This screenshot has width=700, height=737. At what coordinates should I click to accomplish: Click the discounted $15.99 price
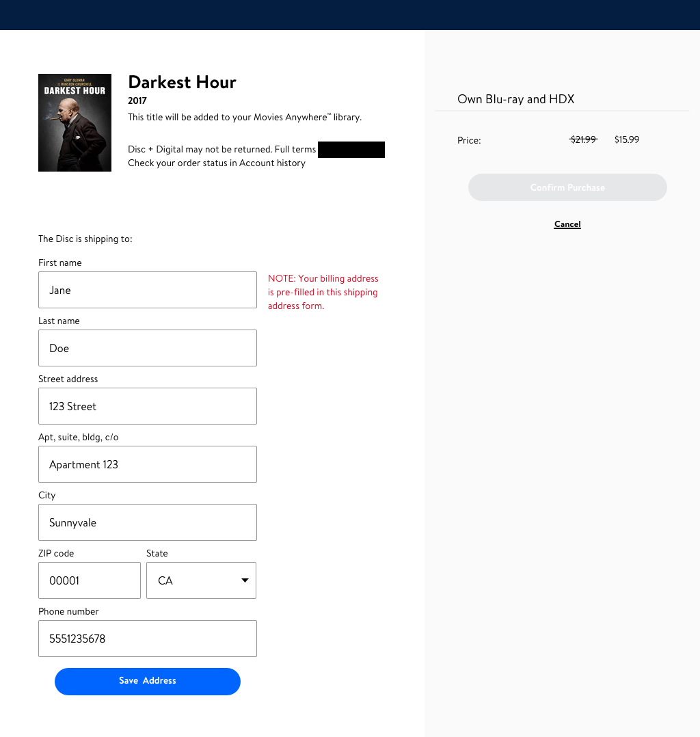click(627, 139)
